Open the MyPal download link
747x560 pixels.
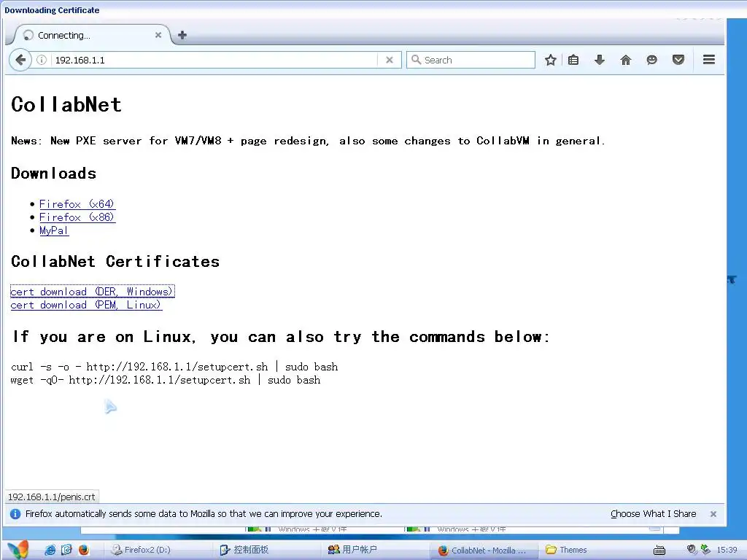point(54,230)
